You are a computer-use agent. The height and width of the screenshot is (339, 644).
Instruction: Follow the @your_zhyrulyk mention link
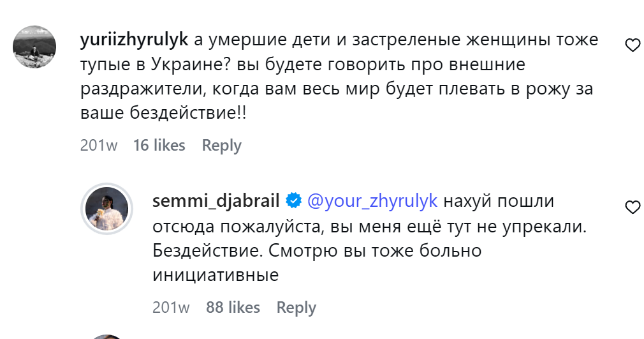tap(372, 201)
